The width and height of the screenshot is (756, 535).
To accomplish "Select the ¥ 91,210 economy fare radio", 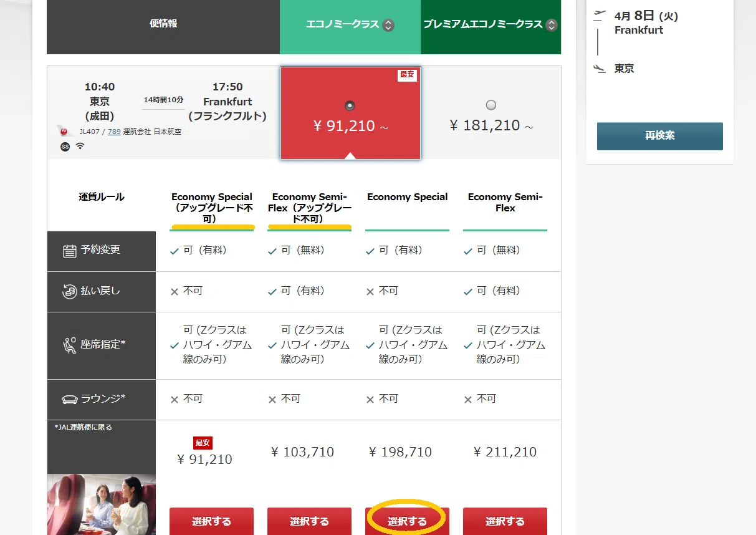I will [x=350, y=105].
